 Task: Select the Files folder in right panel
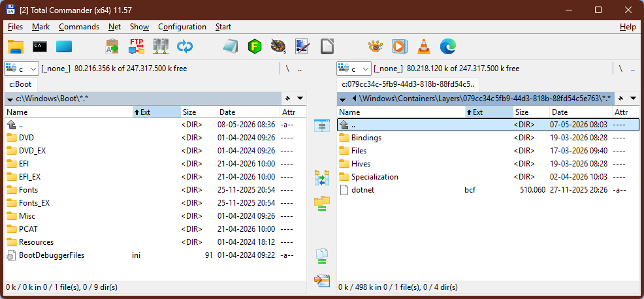tap(488, 151)
